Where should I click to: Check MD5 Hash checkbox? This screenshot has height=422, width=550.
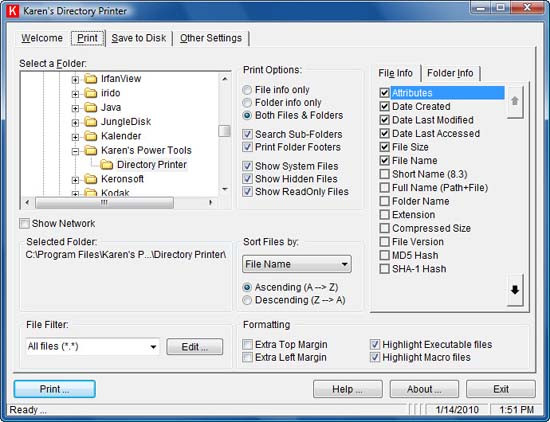[x=384, y=255]
